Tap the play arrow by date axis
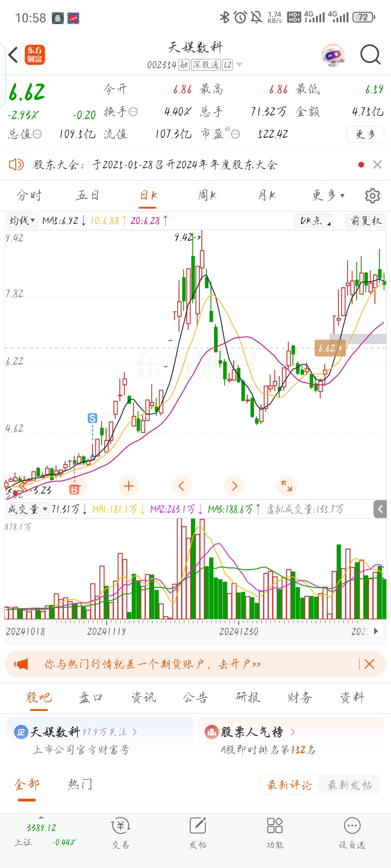The image size is (391, 868). coord(376,631)
